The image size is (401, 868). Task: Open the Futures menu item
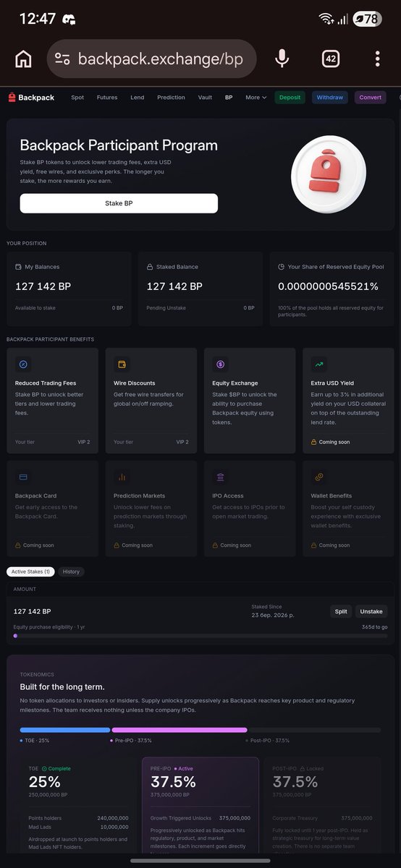point(107,98)
